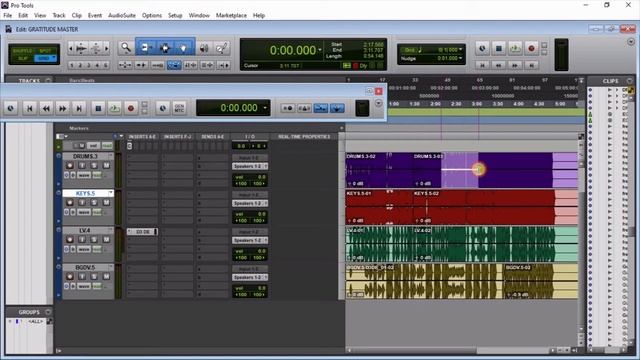The height and width of the screenshot is (360, 640).
Task: Click the KEYS.5 track name
Action: point(85,193)
